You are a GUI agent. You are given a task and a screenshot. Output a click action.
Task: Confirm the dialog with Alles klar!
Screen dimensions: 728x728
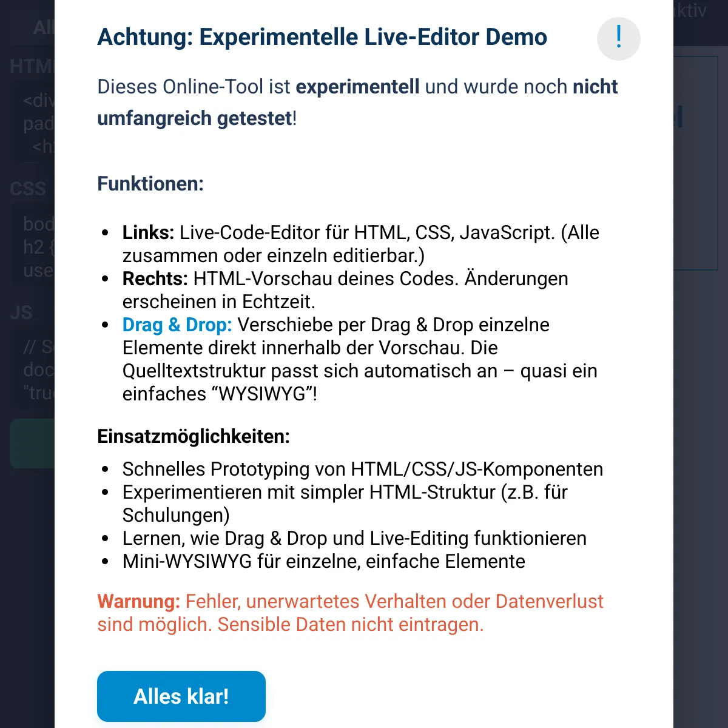[x=181, y=696]
